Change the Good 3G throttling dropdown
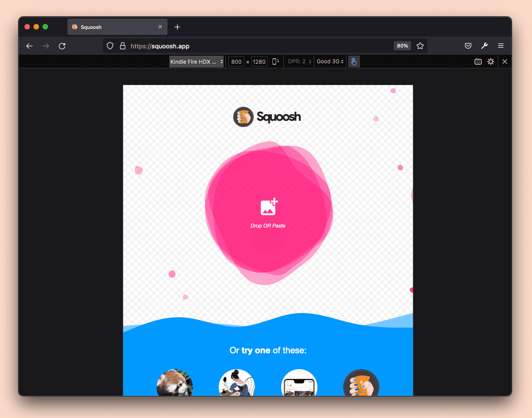Viewport: 532px width, 418px height. 330,62
